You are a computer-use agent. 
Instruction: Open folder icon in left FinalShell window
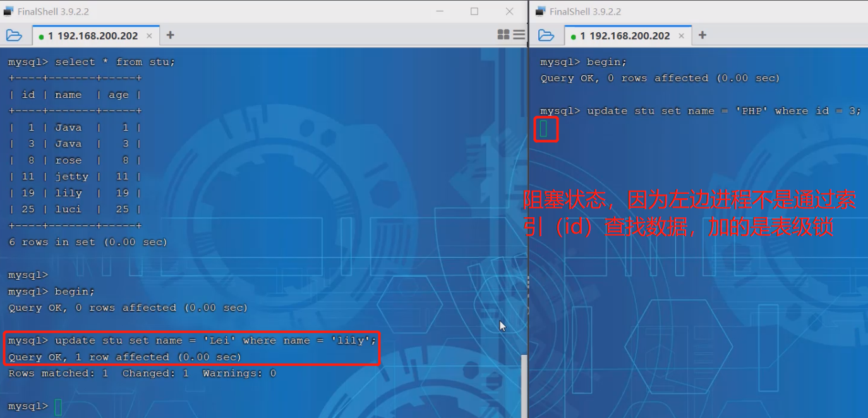[x=14, y=35]
